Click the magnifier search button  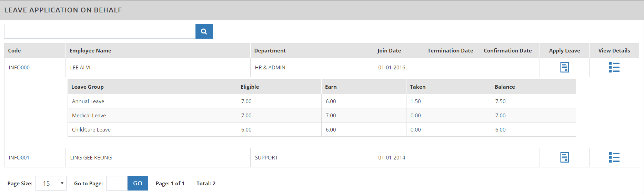tap(204, 31)
